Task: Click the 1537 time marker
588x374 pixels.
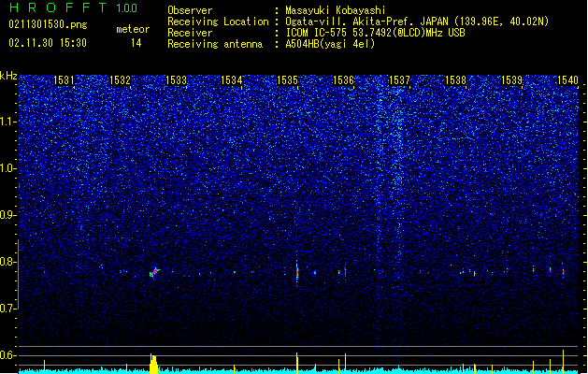Action: pyautogui.click(x=400, y=80)
